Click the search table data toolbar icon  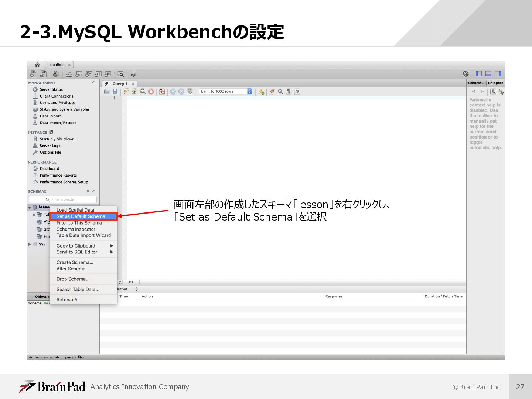(121, 74)
